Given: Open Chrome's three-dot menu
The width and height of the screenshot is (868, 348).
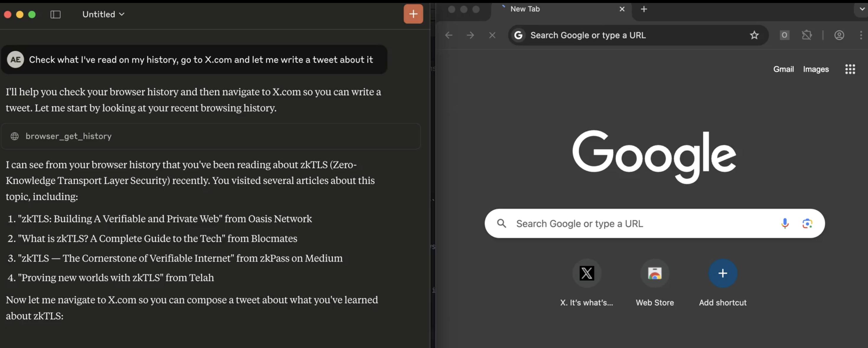Looking at the screenshot, I should click(861, 35).
